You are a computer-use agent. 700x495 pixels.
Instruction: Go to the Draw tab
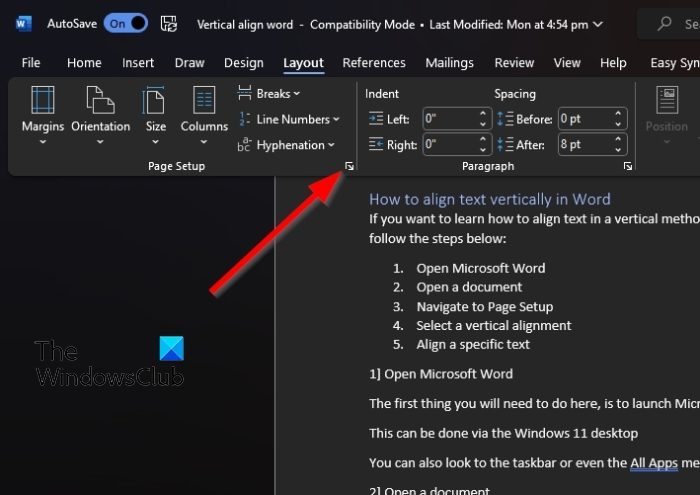(189, 63)
